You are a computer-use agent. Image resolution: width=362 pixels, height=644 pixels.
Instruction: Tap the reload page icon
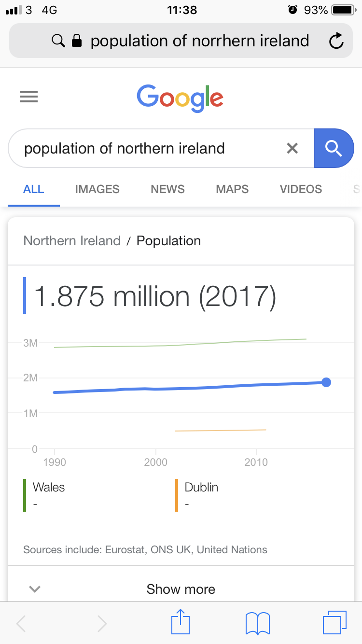coord(336,42)
